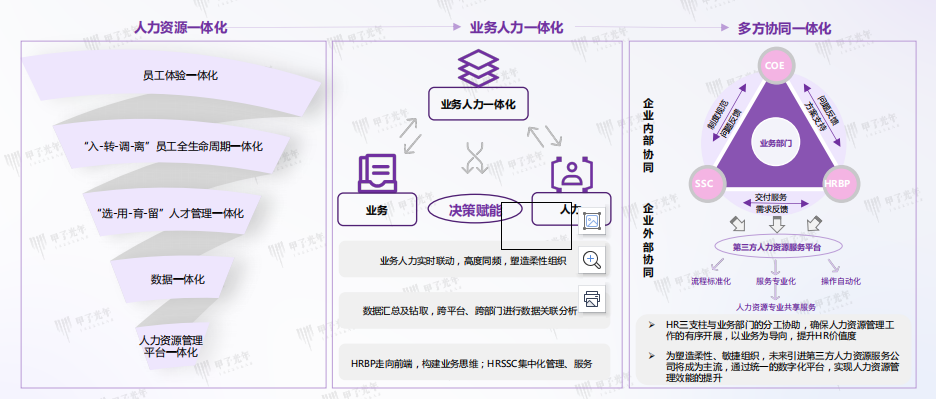936x399 pixels.
Task: Click the inbox tray icon above 业务
Action: coord(377,173)
